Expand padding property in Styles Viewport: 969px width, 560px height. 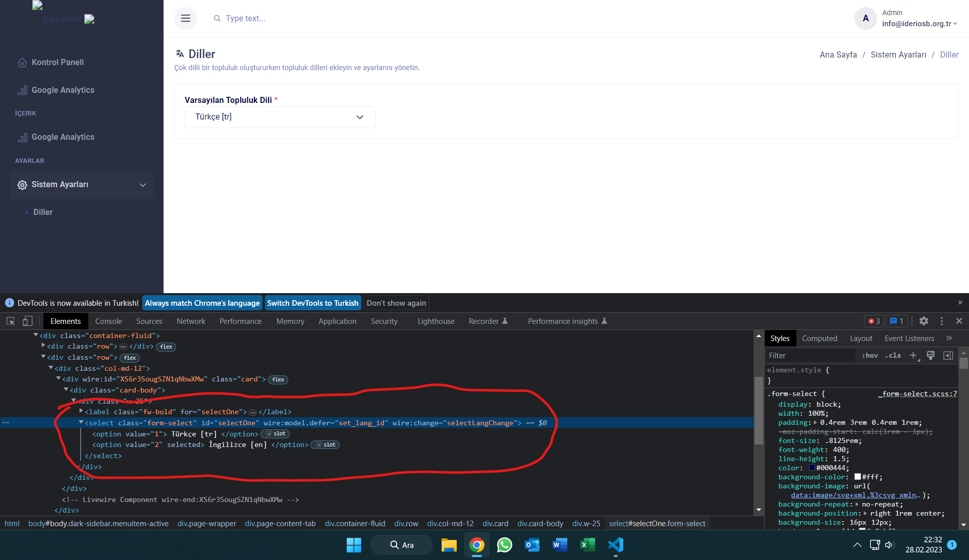(x=816, y=423)
